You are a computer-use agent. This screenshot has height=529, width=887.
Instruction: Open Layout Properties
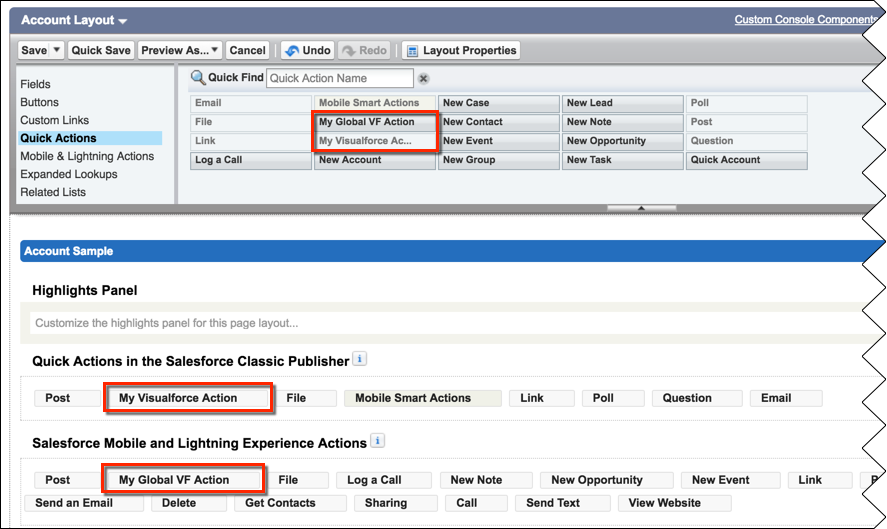click(x=461, y=50)
